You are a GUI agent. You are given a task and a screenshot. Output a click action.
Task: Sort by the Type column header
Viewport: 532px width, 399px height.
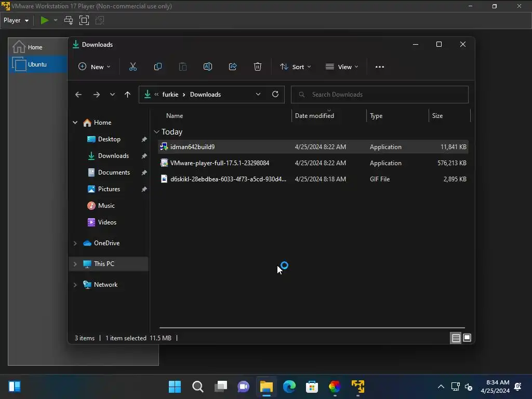point(397,116)
